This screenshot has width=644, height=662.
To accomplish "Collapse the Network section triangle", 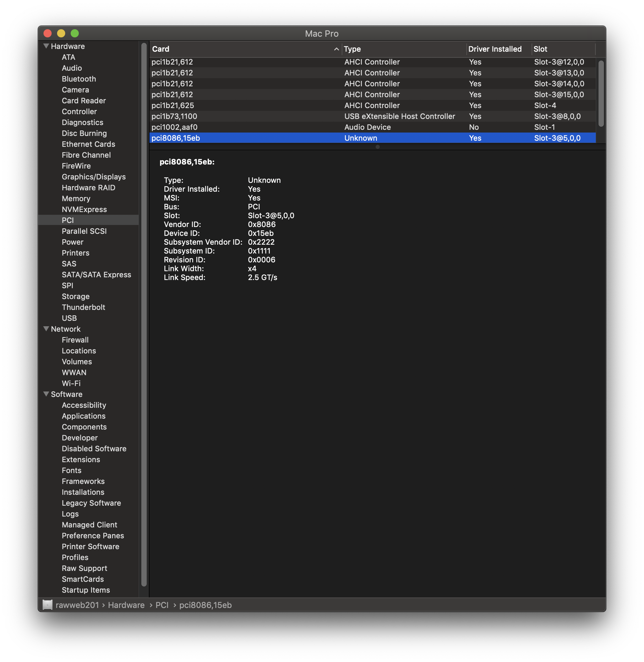I will point(46,329).
